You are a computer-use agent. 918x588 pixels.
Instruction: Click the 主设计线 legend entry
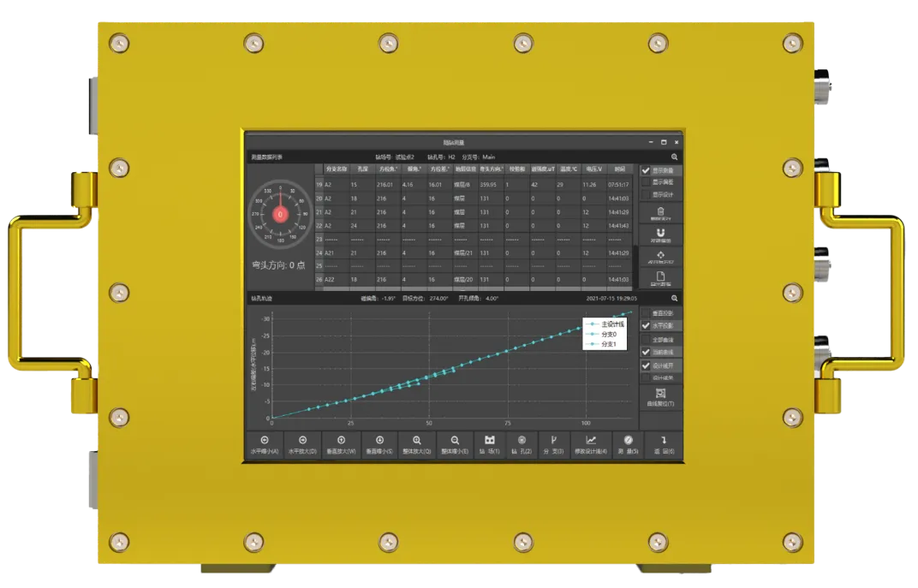[606, 324]
